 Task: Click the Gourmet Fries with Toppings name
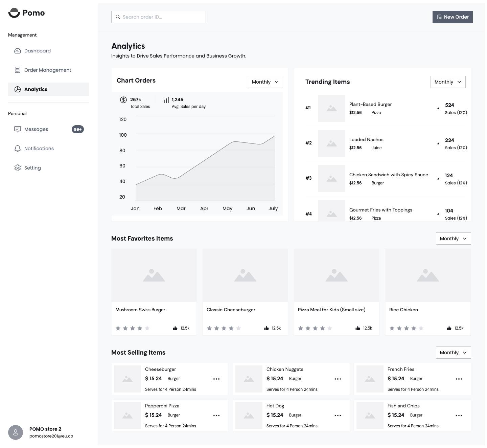click(x=381, y=210)
